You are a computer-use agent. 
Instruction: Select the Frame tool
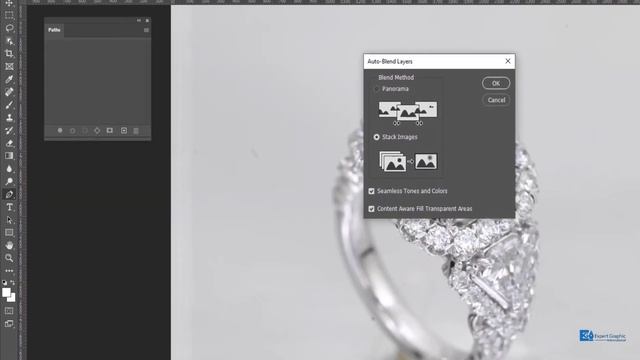(x=9, y=66)
